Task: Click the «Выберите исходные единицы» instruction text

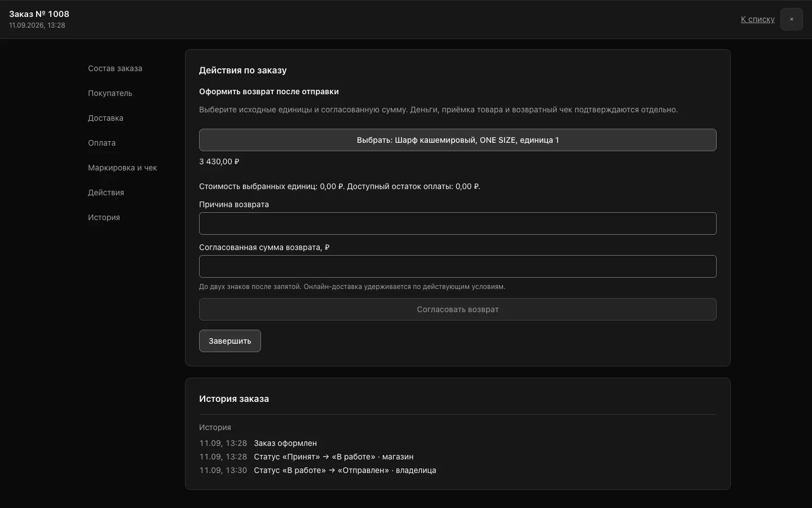Action: pyautogui.click(x=438, y=110)
